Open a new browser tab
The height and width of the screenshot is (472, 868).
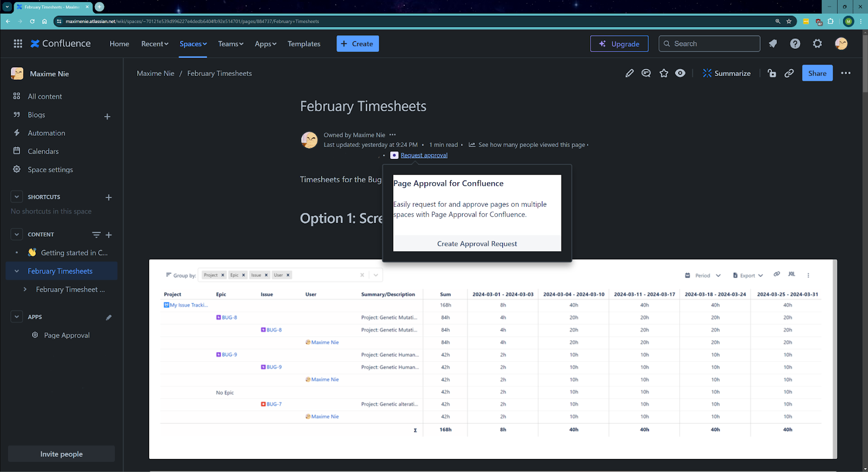click(x=100, y=7)
